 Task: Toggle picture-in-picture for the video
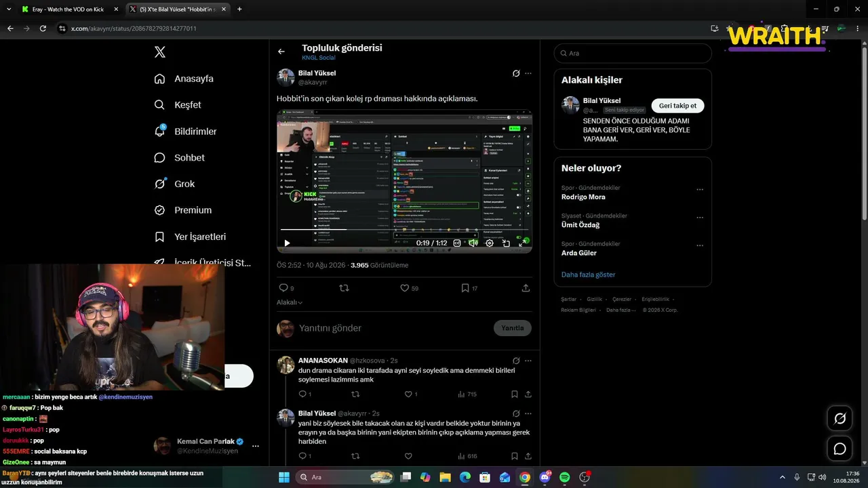pos(506,243)
